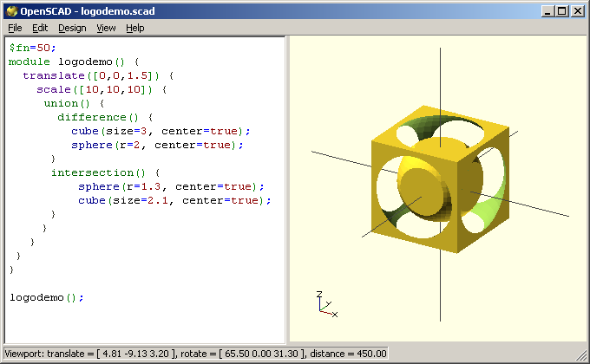
Task: Open the Edit menu
Action: coord(40,28)
